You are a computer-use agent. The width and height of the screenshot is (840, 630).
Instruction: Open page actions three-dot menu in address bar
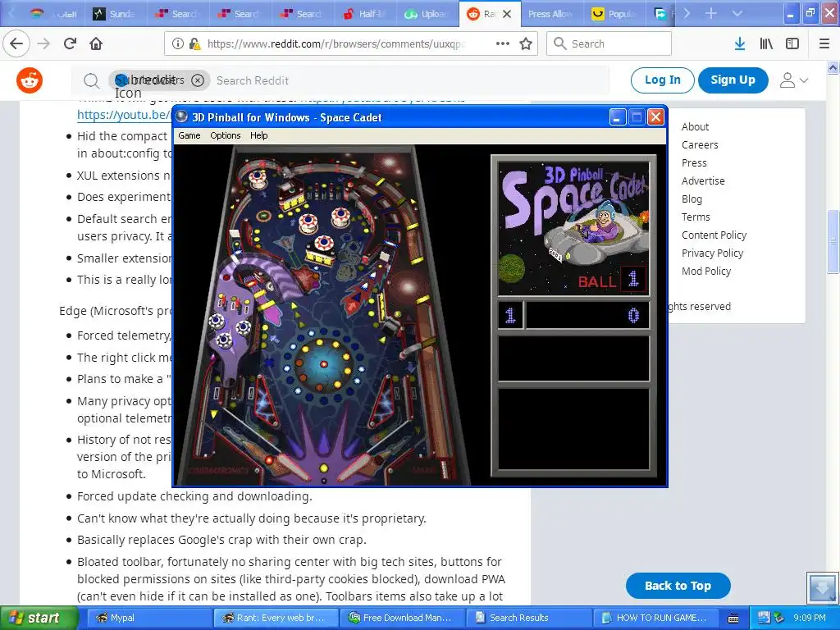tap(503, 43)
